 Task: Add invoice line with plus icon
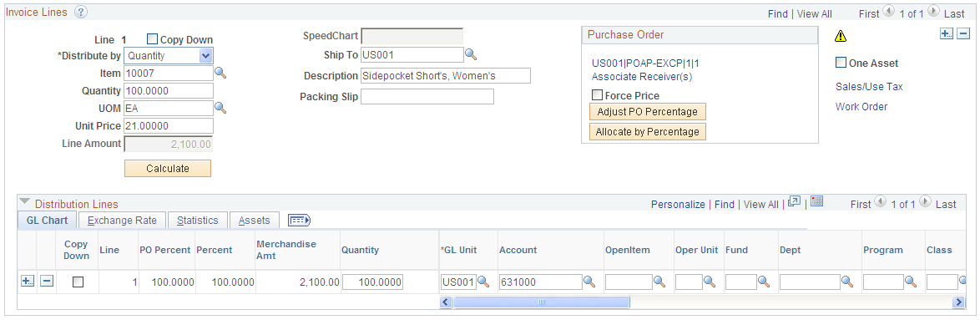947,34
